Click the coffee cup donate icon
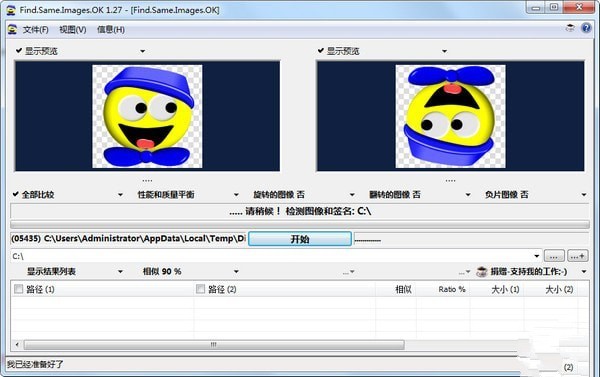Image resolution: width=600 pixels, height=377 pixels. [x=481, y=272]
